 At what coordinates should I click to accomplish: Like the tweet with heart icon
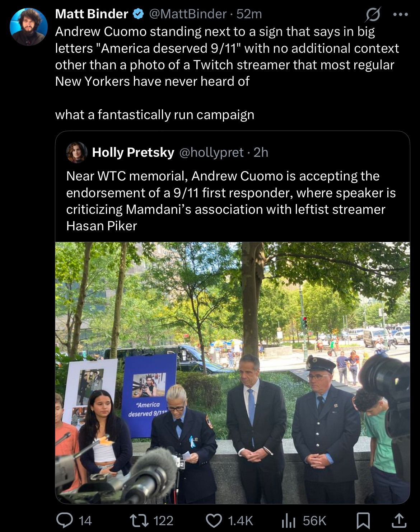(x=214, y=521)
